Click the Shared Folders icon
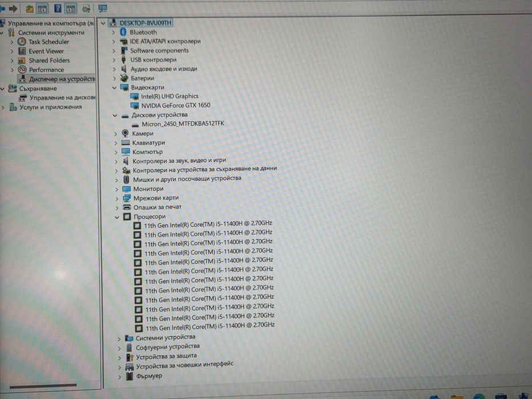Image resolution: width=532 pixels, height=399 pixels. coord(22,60)
